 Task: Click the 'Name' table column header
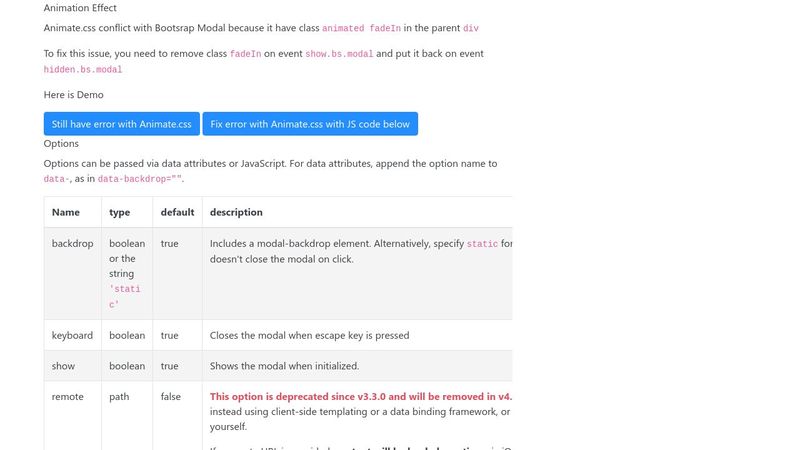coord(66,212)
